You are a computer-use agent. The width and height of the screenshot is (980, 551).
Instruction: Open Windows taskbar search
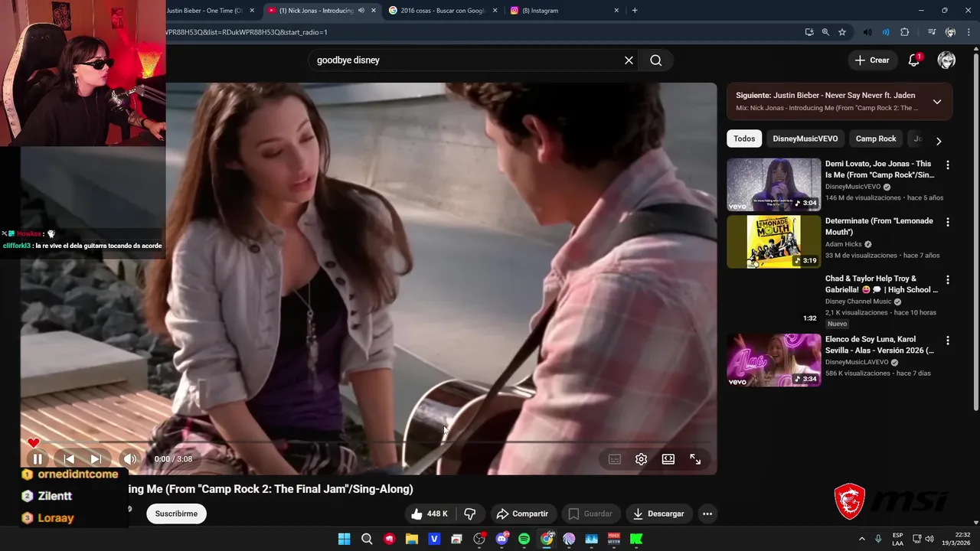coord(367,539)
